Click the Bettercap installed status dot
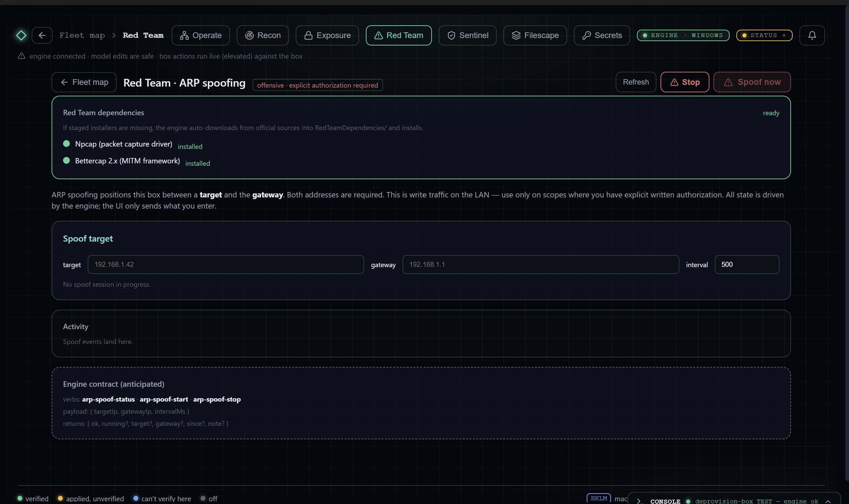Screen dimensions: 849x504 (67, 160)
